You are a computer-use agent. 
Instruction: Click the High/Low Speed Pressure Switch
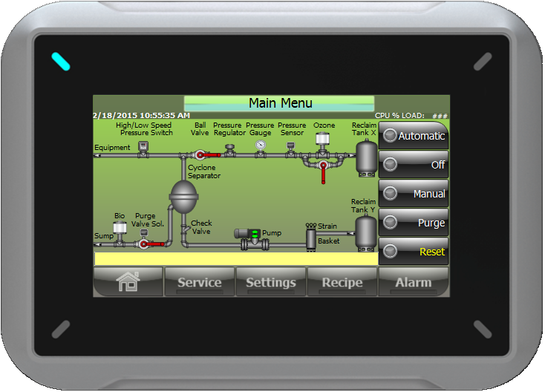click(x=145, y=148)
